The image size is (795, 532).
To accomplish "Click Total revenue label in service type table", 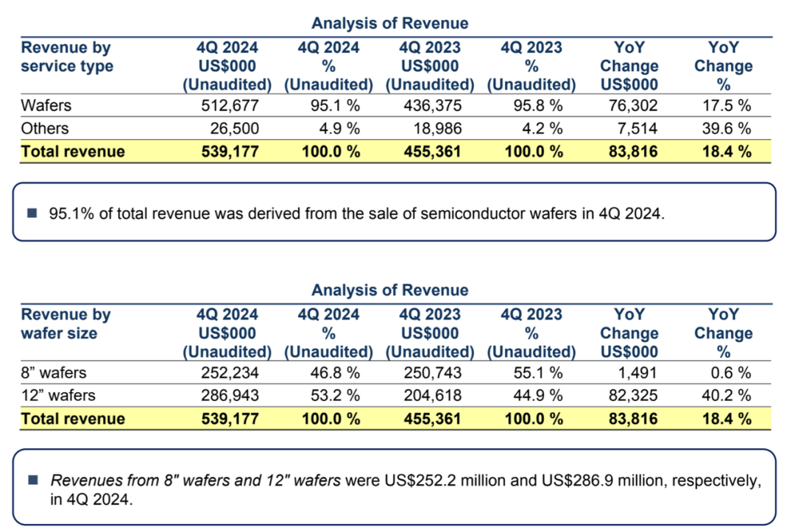I will (x=73, y=152).
